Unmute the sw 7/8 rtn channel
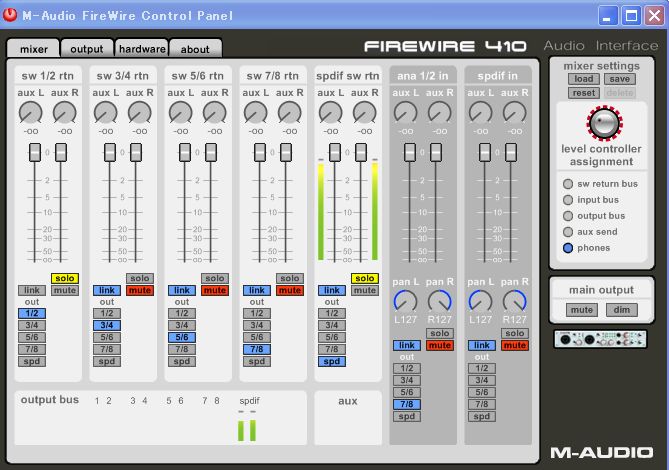The width and height of the screenshot is (669, 470). point(290,290)
